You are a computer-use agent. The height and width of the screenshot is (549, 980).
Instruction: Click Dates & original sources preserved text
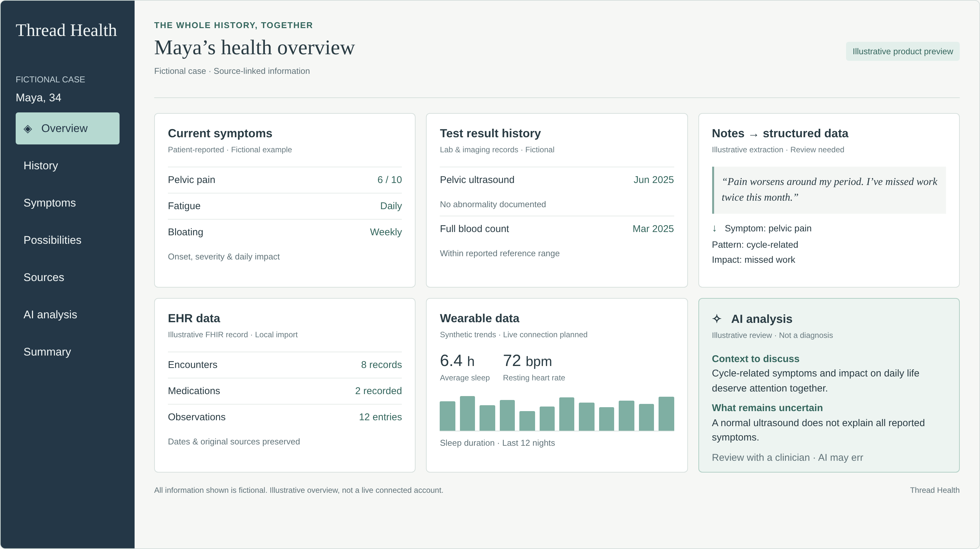coord(234,442)
